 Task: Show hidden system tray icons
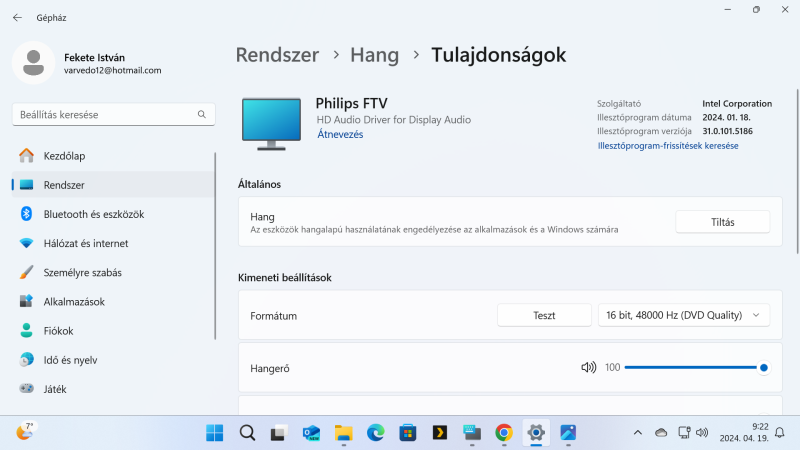coord(638,433)
